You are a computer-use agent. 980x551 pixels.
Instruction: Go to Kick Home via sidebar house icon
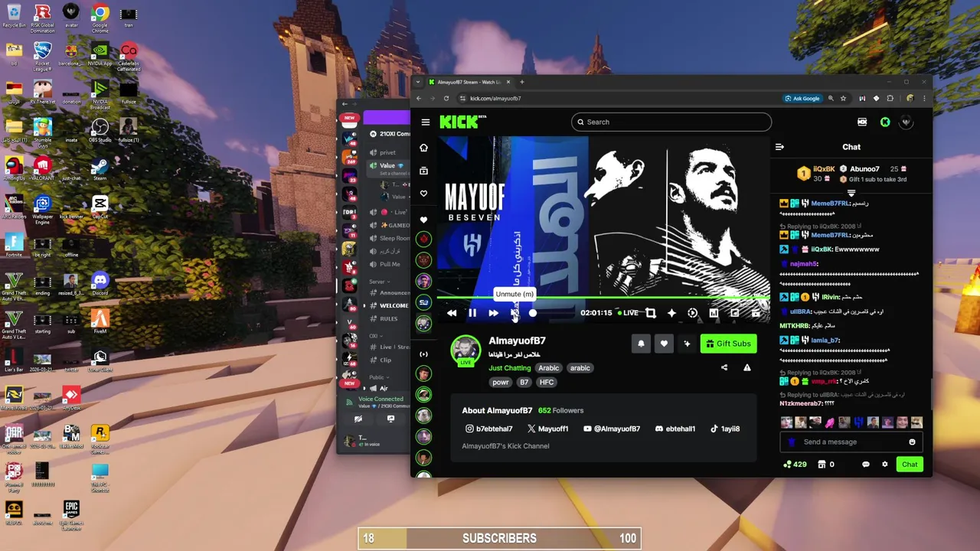coord(423,148)
